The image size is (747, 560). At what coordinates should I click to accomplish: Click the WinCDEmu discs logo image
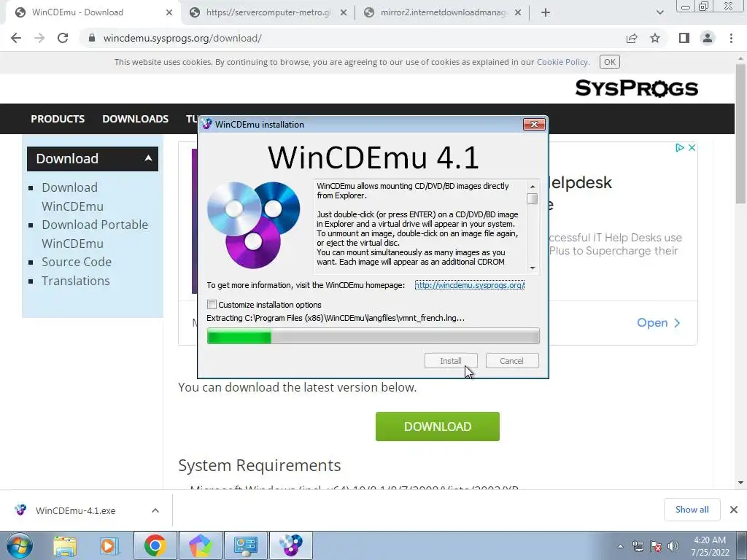[x=253, y=225]
